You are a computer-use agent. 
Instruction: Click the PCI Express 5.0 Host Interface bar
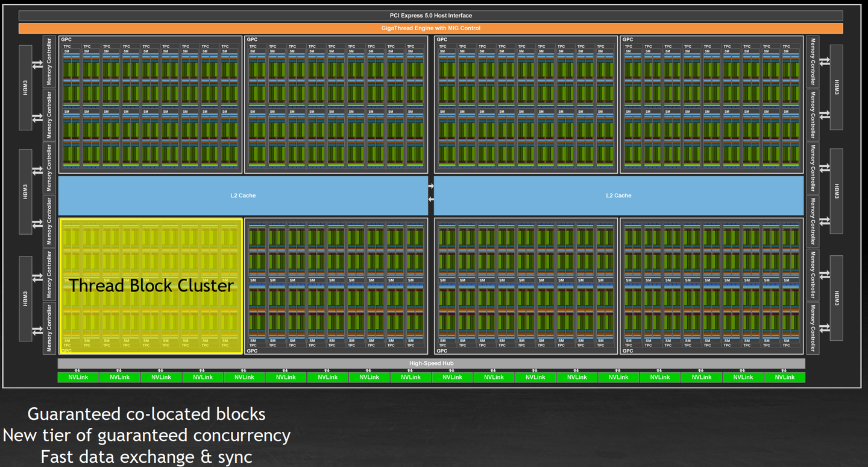pyautogui.click(x=430, y=16)
